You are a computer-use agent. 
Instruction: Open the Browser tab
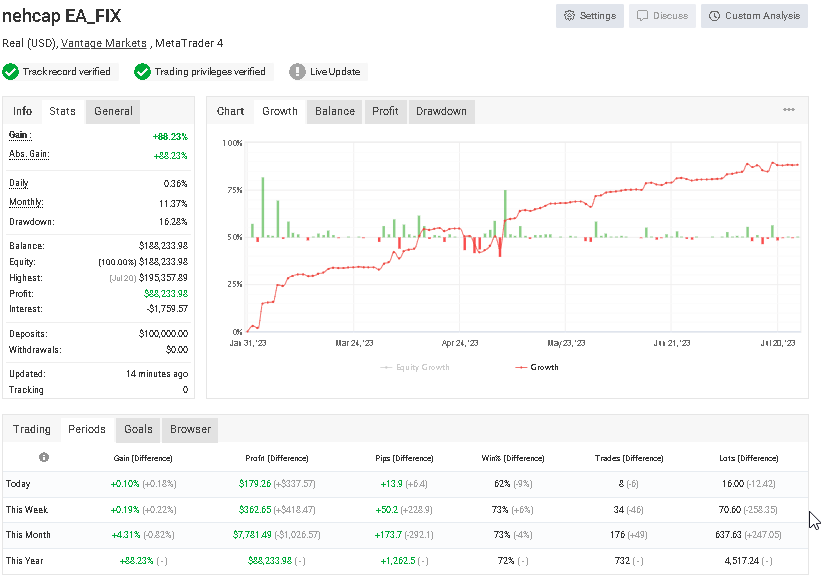click(x=190, y=429)
